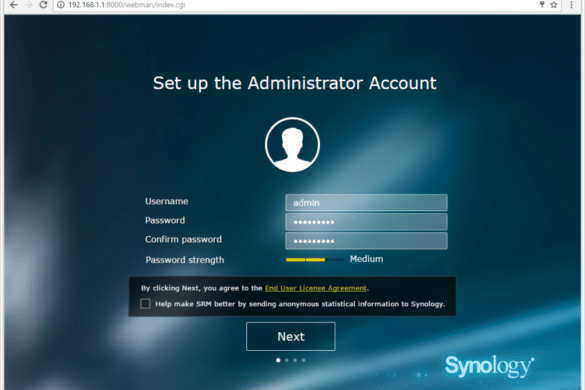Click the password strength meter bar
This screenshot has height=390, width=585.
tap(315, 259)
